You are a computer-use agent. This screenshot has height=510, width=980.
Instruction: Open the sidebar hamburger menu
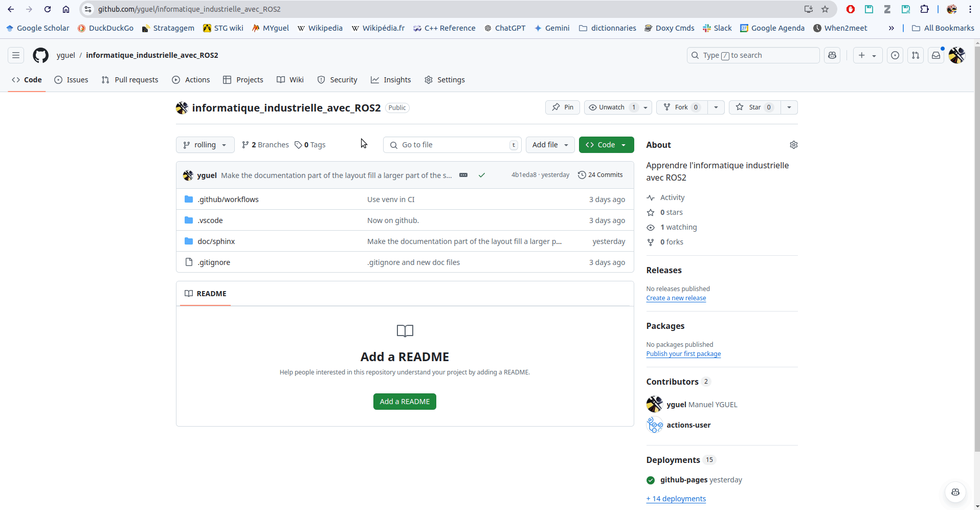pyautogui.click(x=15, y=55)
